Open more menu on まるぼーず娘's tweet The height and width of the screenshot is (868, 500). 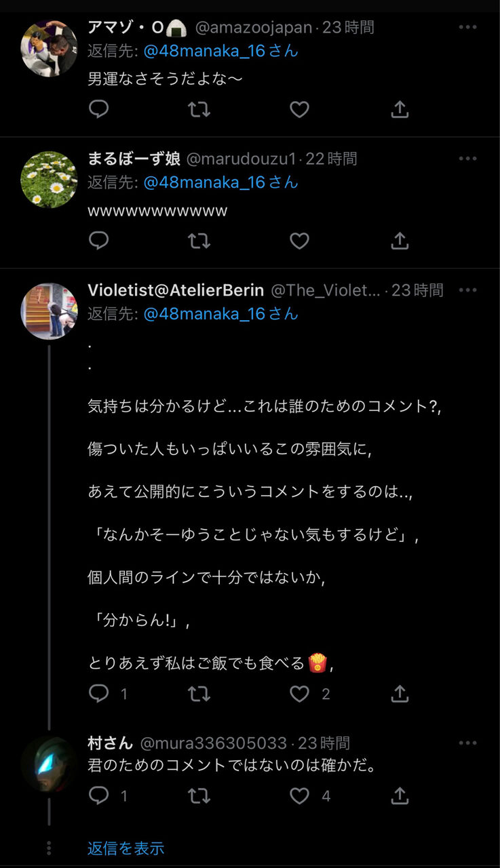468,159
